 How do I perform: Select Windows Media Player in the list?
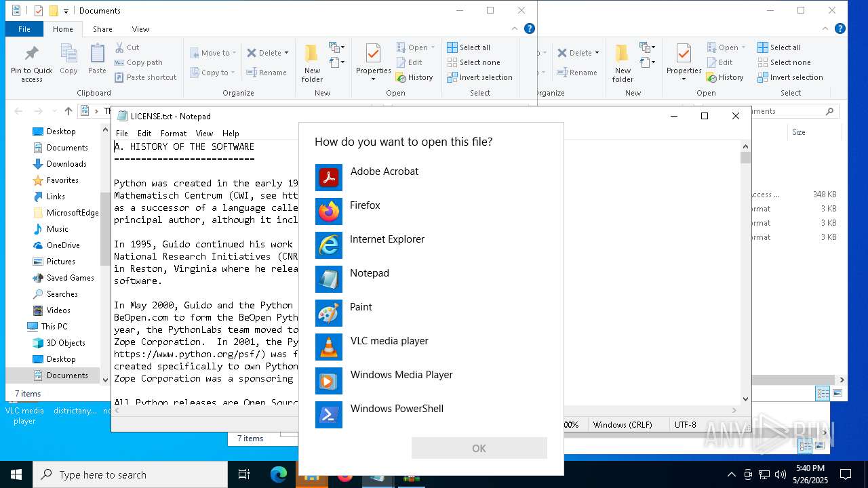point(431,381)
